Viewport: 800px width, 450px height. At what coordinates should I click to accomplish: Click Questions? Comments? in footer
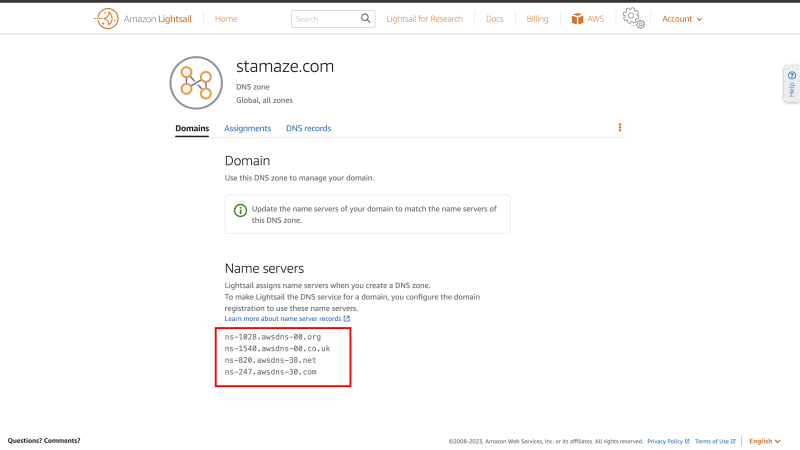point(44,440)
